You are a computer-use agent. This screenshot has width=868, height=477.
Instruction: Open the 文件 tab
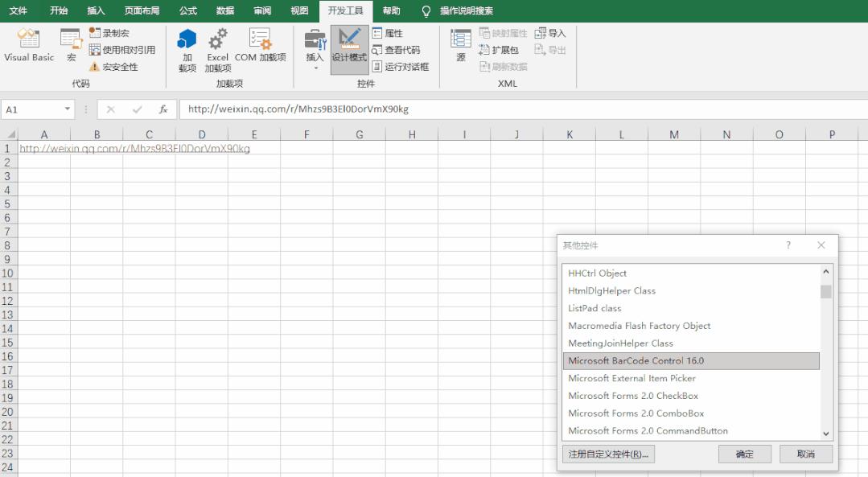click(19, 10)
